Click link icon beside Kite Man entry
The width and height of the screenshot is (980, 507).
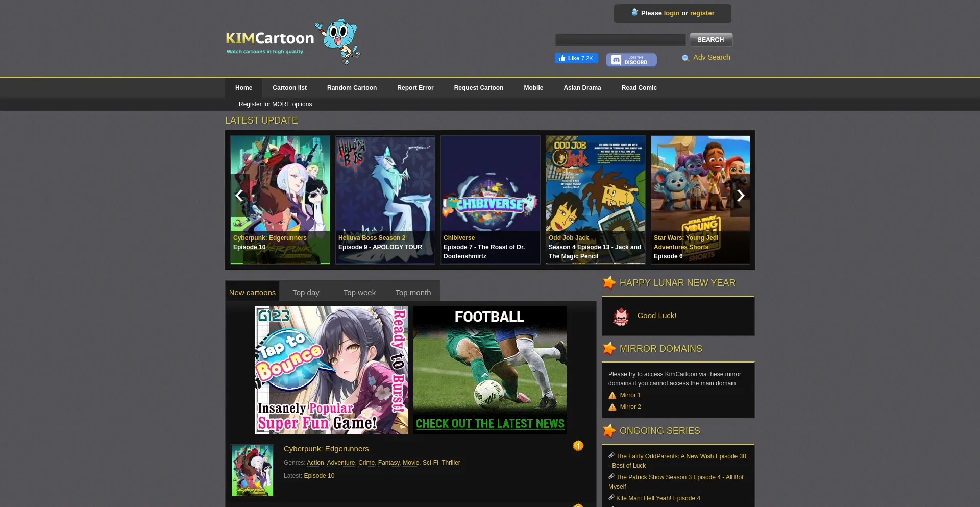pos(611,497)
